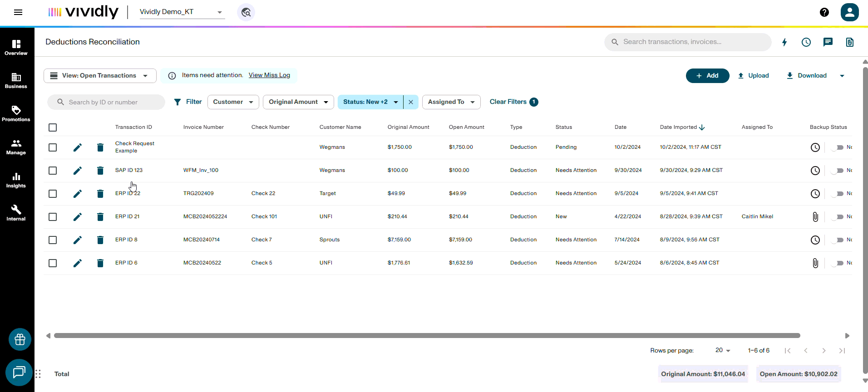
Task: Go to Manage in sidebar
Action: tap(16, 147)
